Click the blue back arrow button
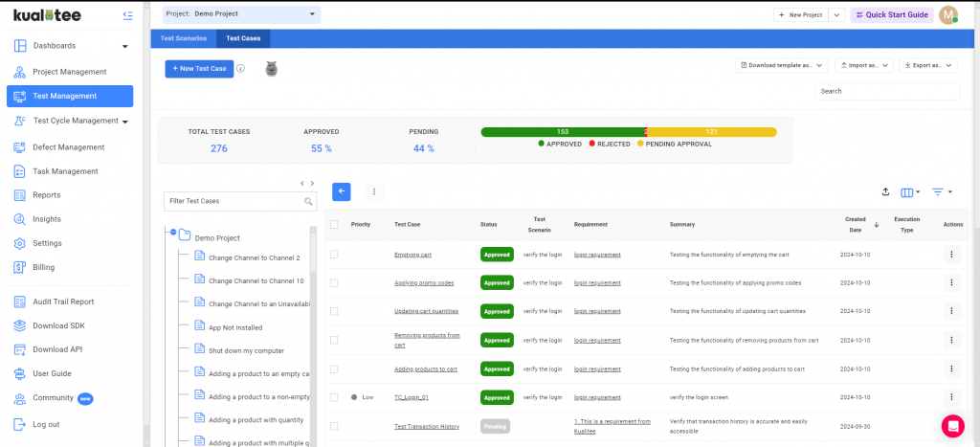This screenshot has height=447, width=980. pyautogui.click(x=342, y=191)
